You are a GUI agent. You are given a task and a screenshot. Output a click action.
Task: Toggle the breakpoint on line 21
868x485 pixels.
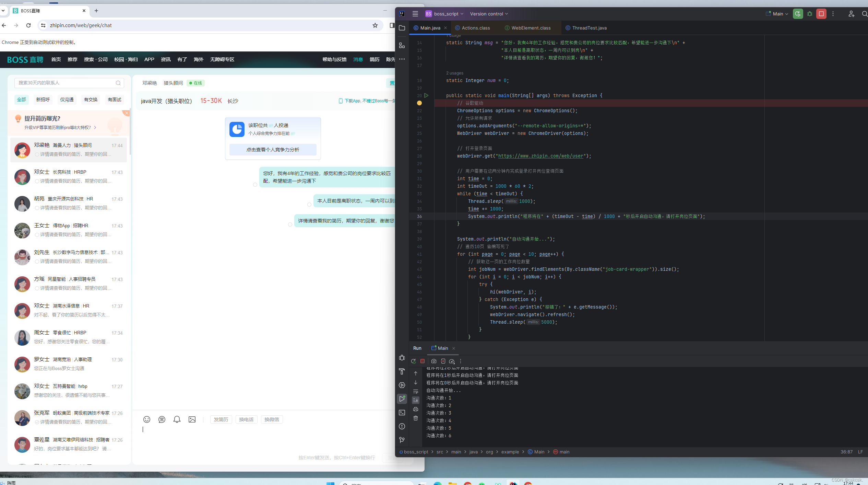(x=419, y=103)
